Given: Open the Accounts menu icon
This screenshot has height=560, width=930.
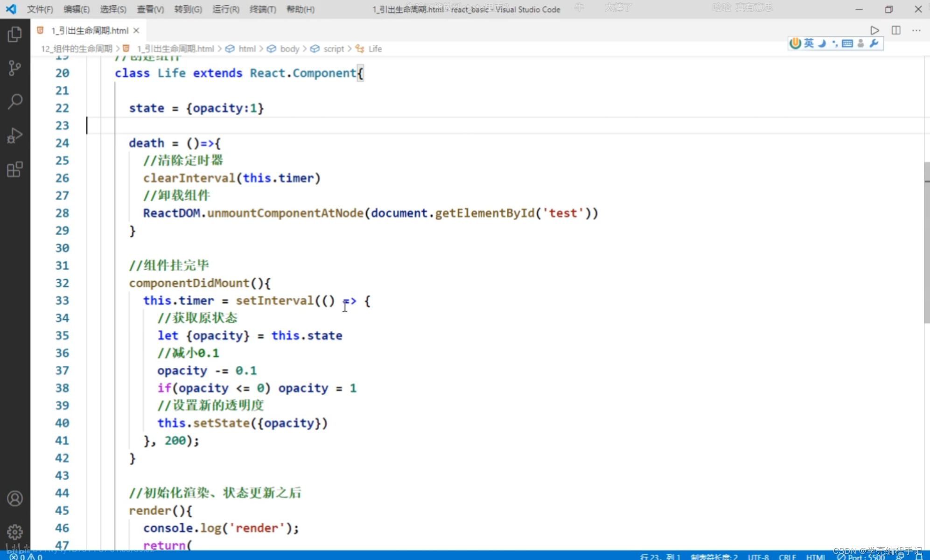Looking at the screenshot, I should [15, 498].
